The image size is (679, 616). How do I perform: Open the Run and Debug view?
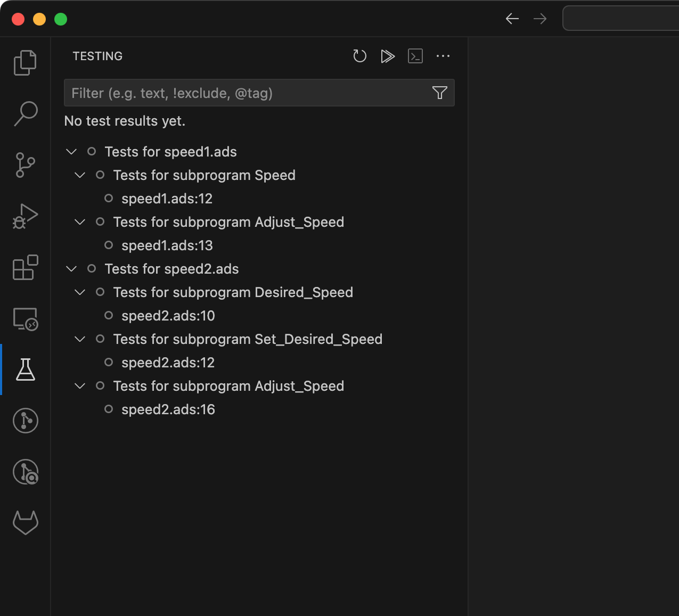(x=25, y=216)
